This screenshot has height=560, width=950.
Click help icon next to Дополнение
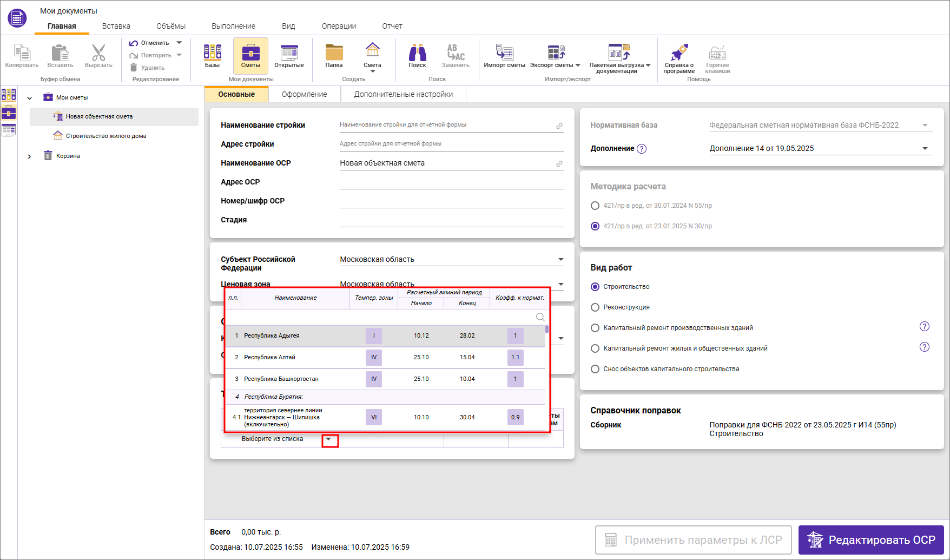(642, 149)
